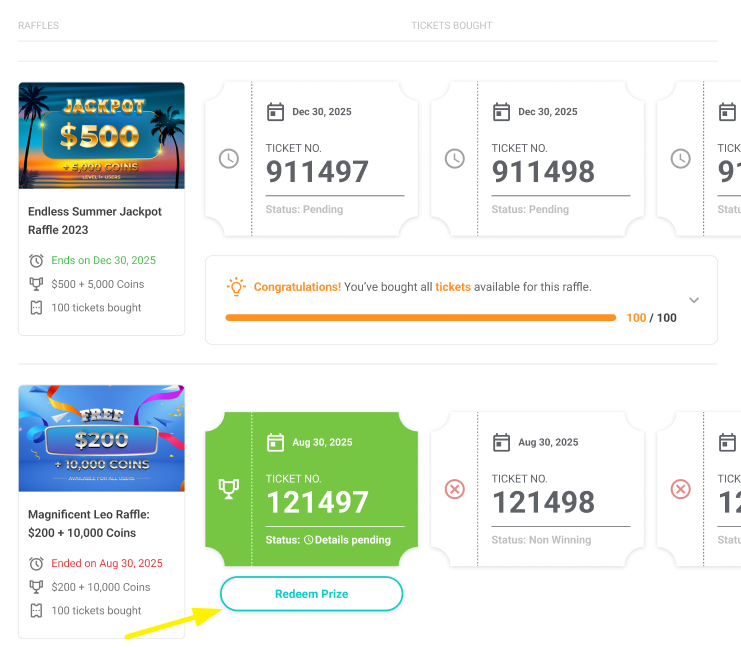The image size is (741, 648).
Task: Expand the Congratulations tickets banner chevron
Action: coord(694,300)
